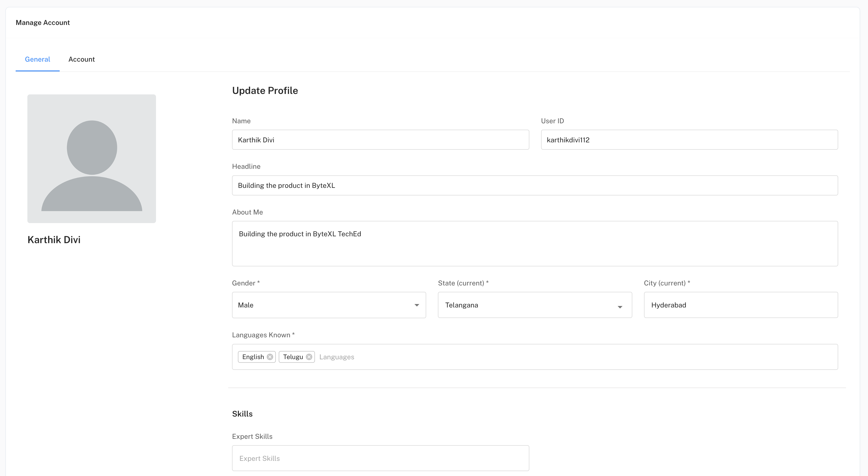This screenshot has width=868, height=476.
Task: Click into the User ID field
Action: (x=689, y=140)
